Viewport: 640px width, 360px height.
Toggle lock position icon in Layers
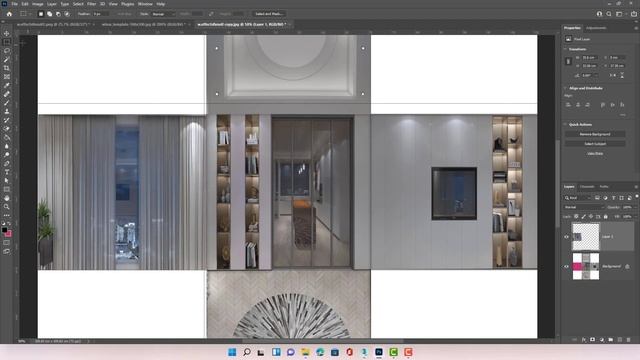point(591,217)
